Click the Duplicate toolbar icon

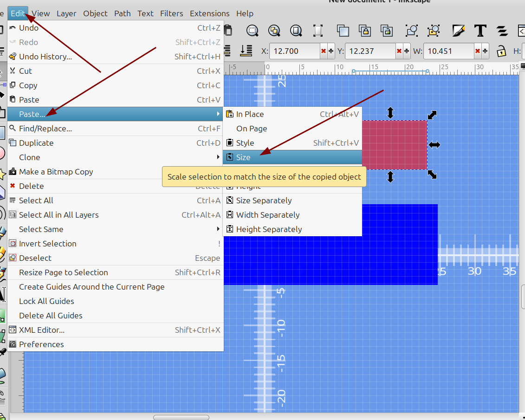point(343,31)
